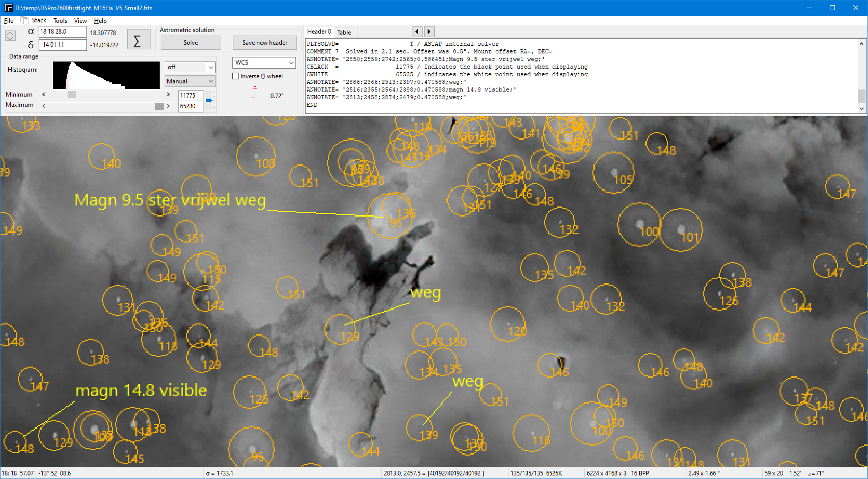This screenshot has height=479, width=868.
Task: Click star circle labeled 101
Action: [x=681, y=230]
